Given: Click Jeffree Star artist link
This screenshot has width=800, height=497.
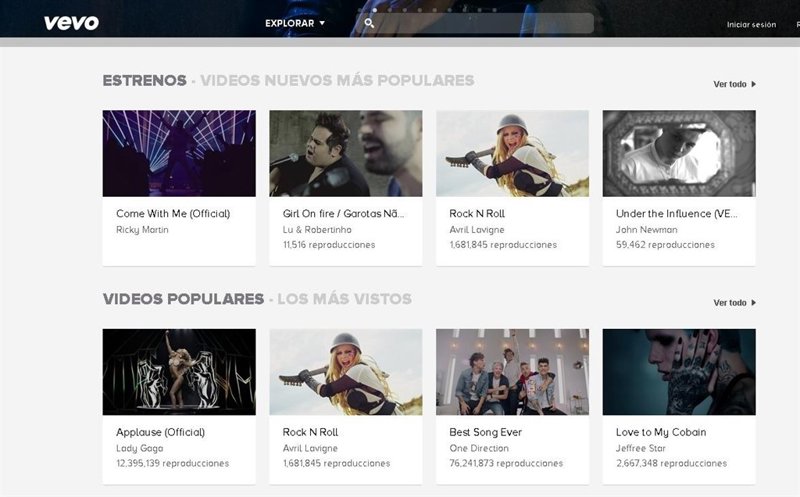Looking at the screenshot, I should [x=642, y=449].
